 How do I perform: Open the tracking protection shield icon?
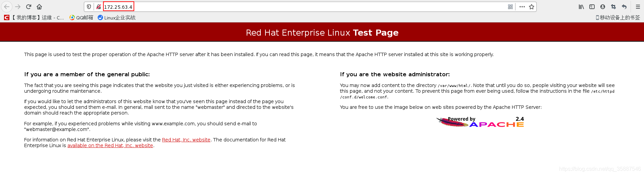click(x=89, y=7)
